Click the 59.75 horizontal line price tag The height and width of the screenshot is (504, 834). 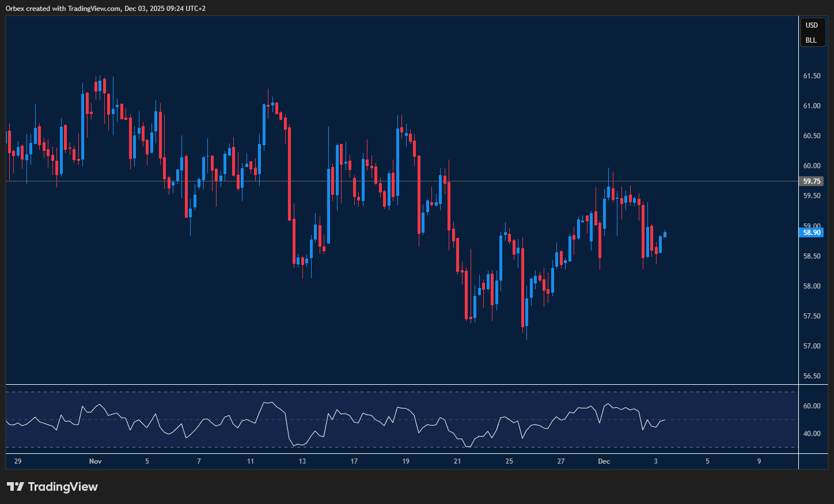[812, 181]
